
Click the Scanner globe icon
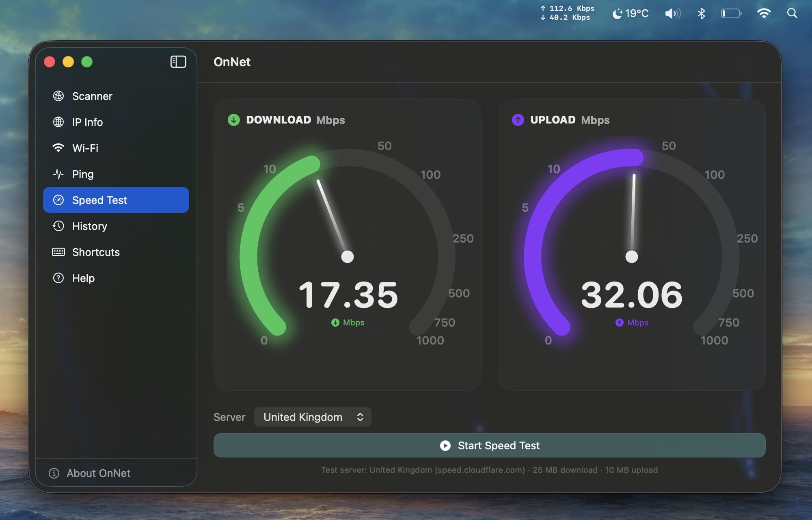click(58, 96)
